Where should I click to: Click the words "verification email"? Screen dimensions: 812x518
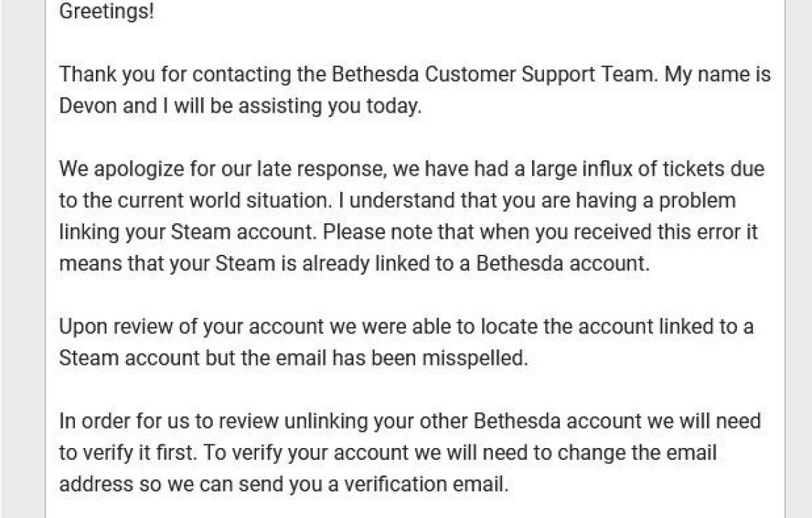(425, 484)
